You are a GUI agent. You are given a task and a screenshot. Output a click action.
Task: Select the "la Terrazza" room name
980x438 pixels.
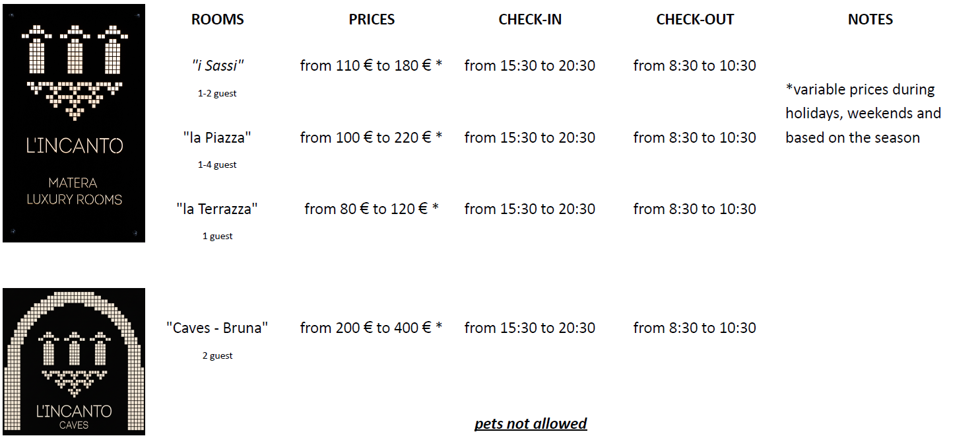217,209
